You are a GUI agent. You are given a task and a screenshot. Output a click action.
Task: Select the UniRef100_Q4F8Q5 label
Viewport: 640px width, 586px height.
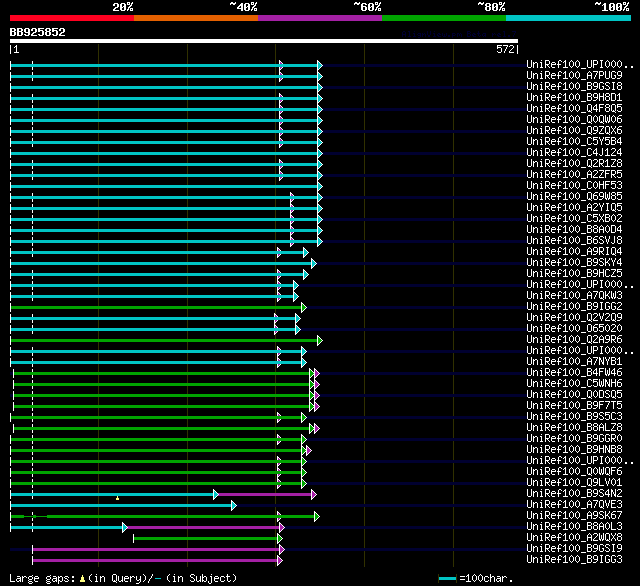[574, 108]
